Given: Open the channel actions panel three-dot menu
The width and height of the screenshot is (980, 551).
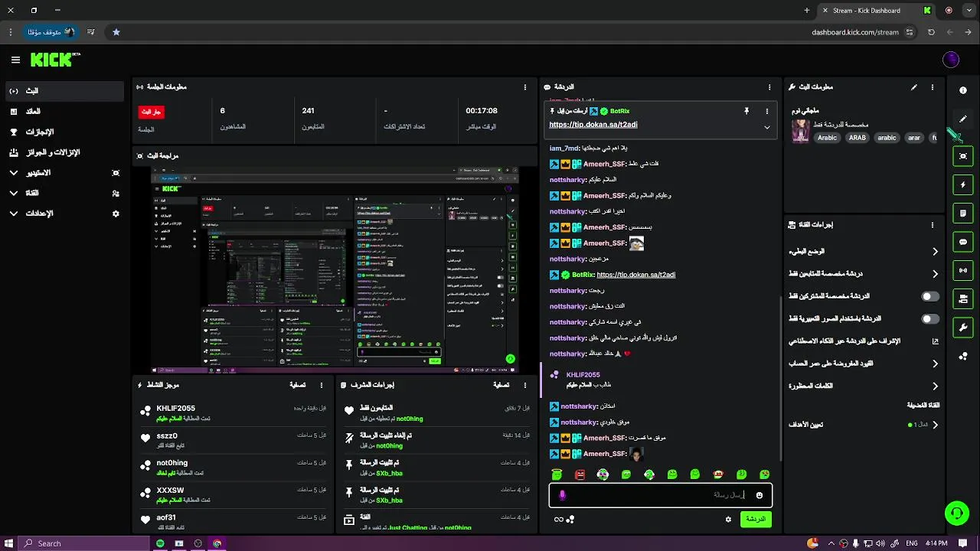Looking at the screenshot, I should click(933, 225).
